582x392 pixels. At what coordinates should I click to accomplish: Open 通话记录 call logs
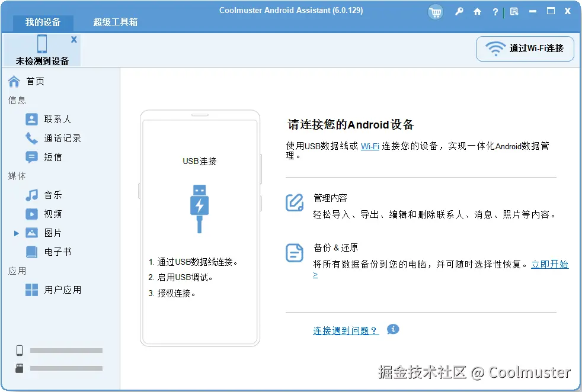pos(62,138)
